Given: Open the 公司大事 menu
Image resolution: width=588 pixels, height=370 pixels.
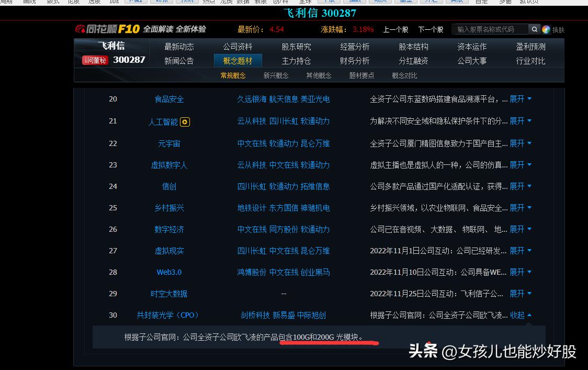Looking at the screenshot, I should [x=472, y=61].
